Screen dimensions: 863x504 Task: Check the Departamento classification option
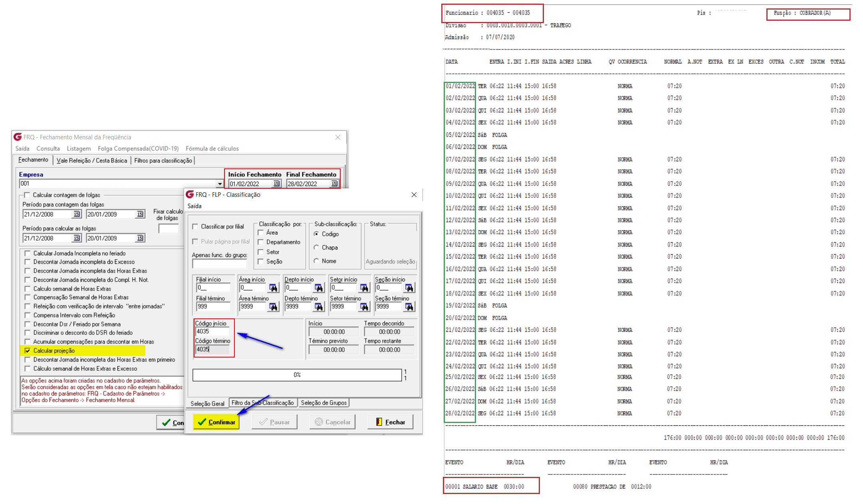coord(261,242)
